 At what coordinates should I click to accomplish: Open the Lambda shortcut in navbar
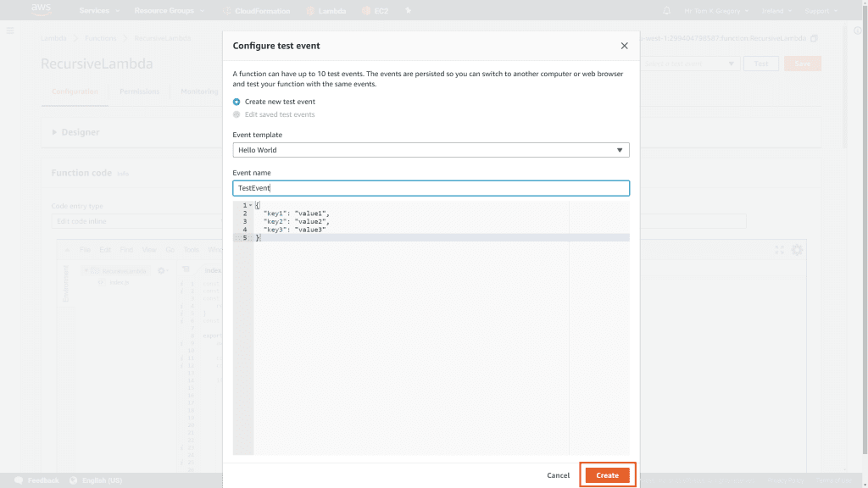click(x=325, y=11)
